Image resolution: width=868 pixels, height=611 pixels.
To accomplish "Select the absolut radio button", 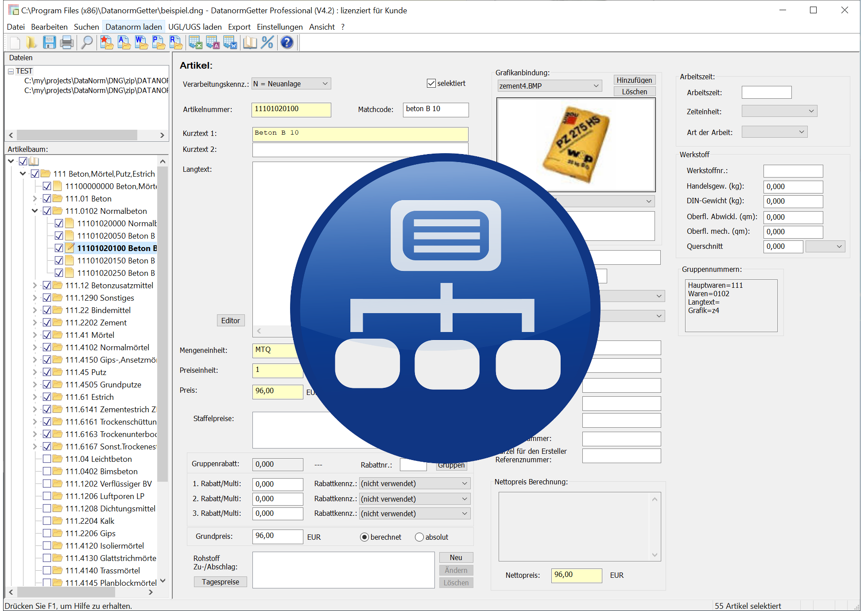I will pyautogui.click(x=419, y=537).
